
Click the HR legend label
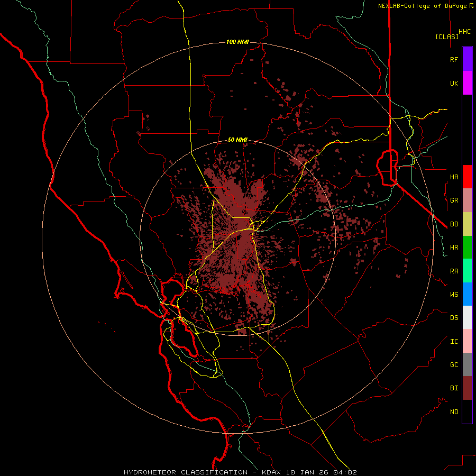(x=454, y=248)
